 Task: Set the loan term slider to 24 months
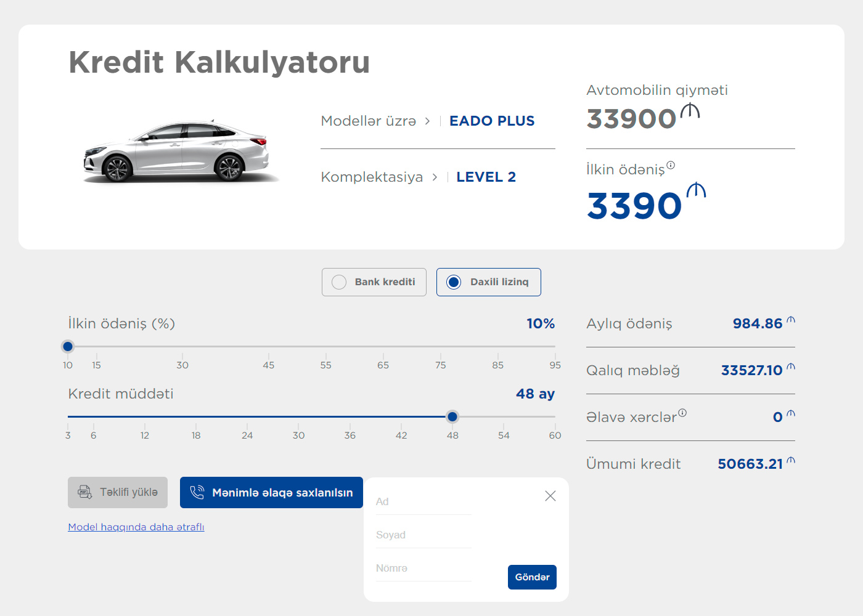(247, 417)
